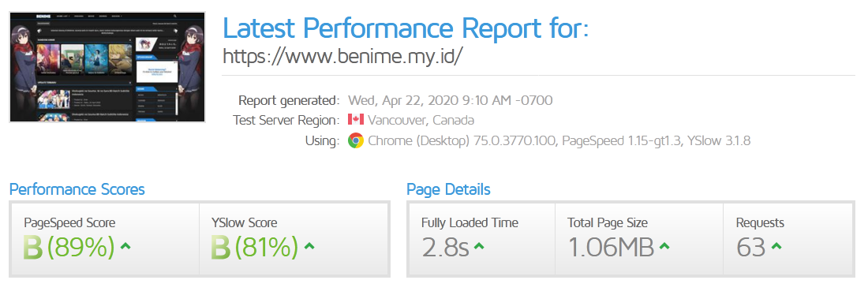Viewport: 868px width, 295px height.
Task: Click the Canada flag icon
Action: [355, 120]
